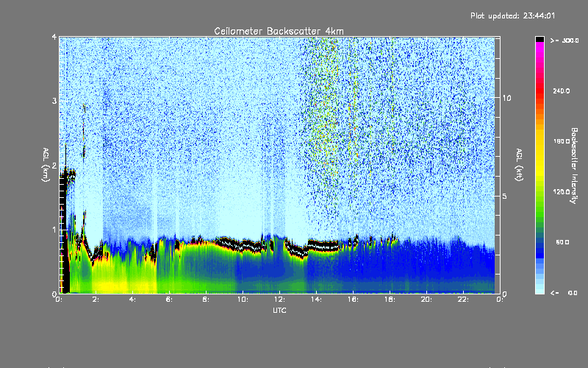Image resolution: width=588 pixels, height=368 pixels.
Task: Click the '5' kft label on the right axis
Action: pyautogui.click(x=505, y=197)
